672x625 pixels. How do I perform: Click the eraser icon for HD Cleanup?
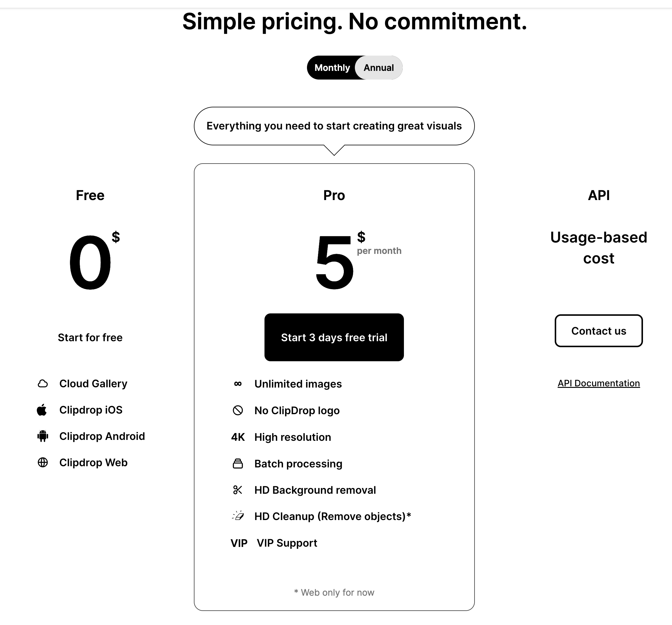(238, 516)
